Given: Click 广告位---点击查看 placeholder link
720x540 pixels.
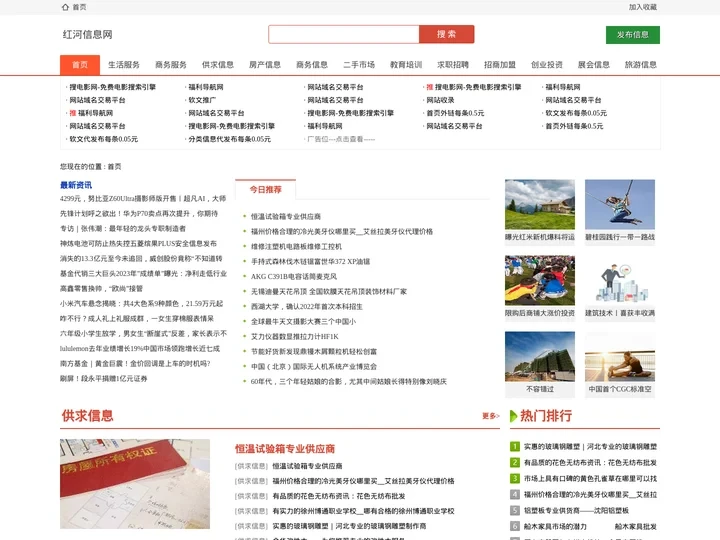Looking at the screenshot, I should pyautogui.click(x=341, y=139).
